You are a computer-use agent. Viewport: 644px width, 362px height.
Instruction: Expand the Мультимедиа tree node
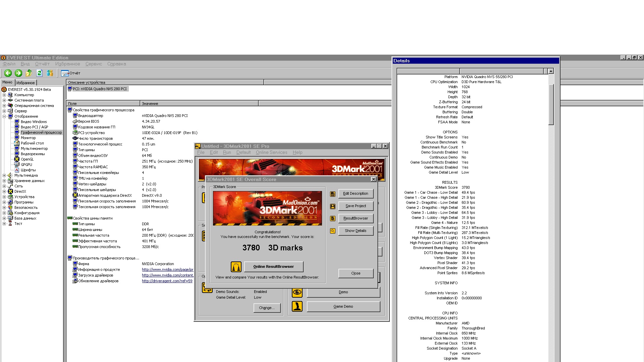(x=4, y=175)
